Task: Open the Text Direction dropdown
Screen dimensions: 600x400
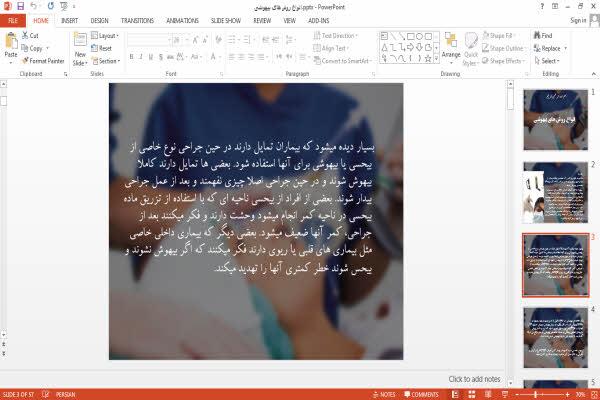Action: coord(336,36)
